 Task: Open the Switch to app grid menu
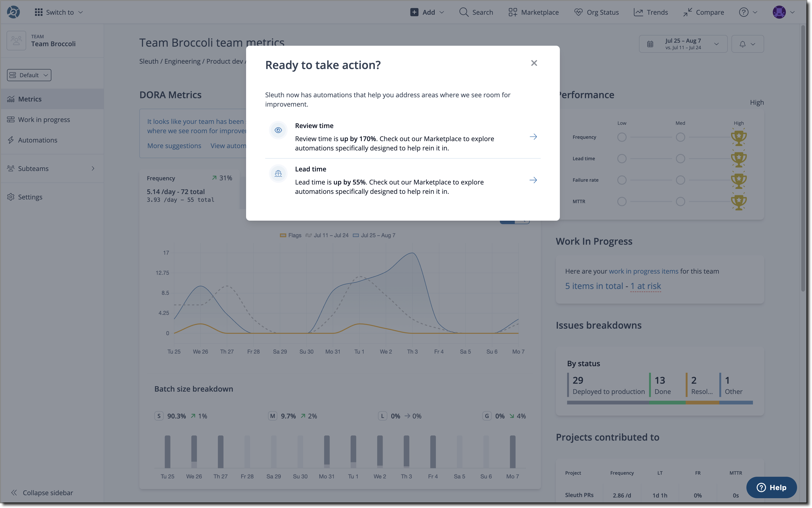59,12
